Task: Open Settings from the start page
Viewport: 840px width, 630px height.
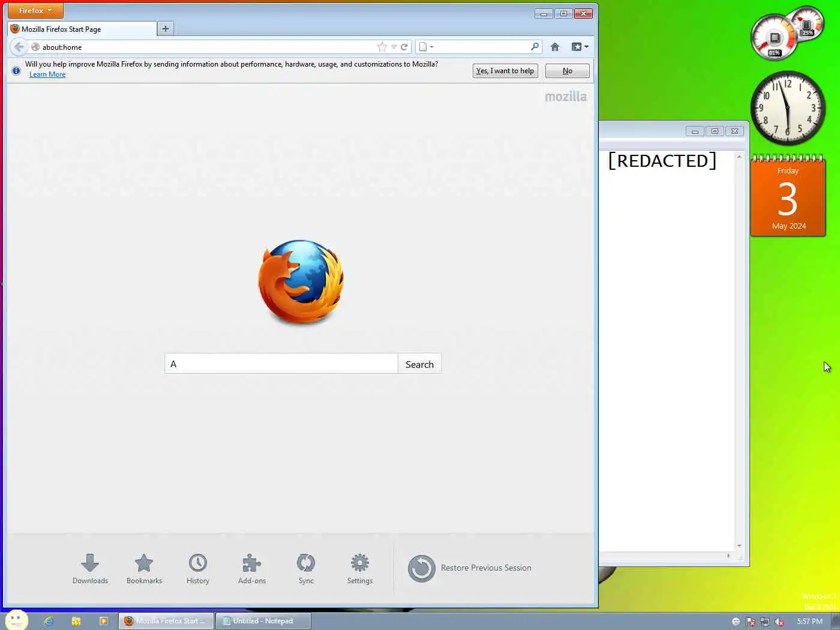Action: 360,569
